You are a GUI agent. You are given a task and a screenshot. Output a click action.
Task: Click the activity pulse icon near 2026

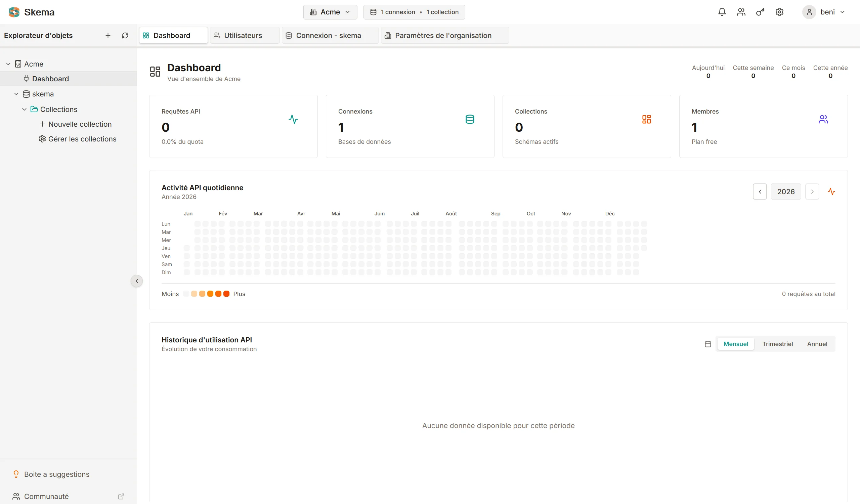click(832, 192)
